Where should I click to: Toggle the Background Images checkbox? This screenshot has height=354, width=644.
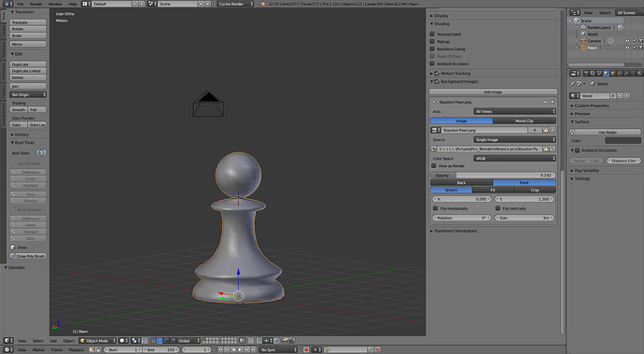(x=437, y=81)
